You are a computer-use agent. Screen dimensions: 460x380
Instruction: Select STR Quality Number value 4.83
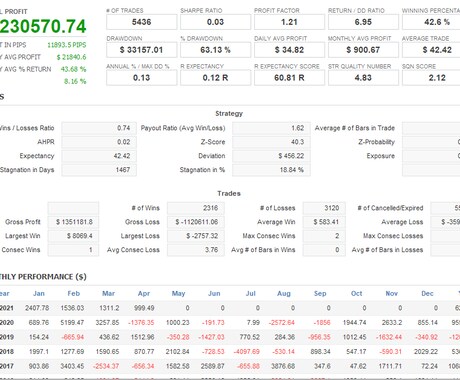(x=363, y=78)
